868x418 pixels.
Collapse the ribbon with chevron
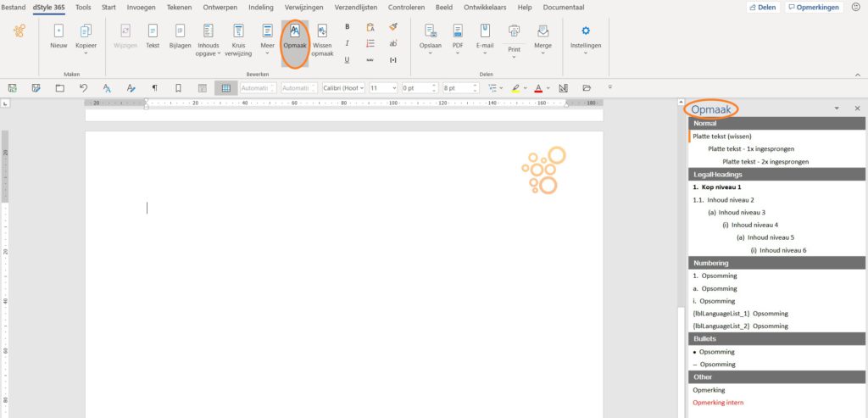(x=858, y=75)
